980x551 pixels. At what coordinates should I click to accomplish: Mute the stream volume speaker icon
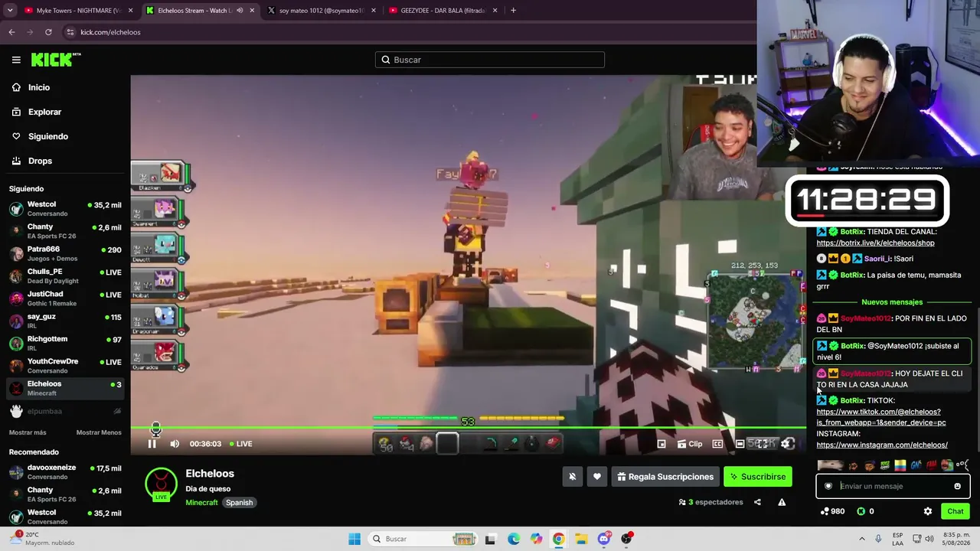pos(175,444)
